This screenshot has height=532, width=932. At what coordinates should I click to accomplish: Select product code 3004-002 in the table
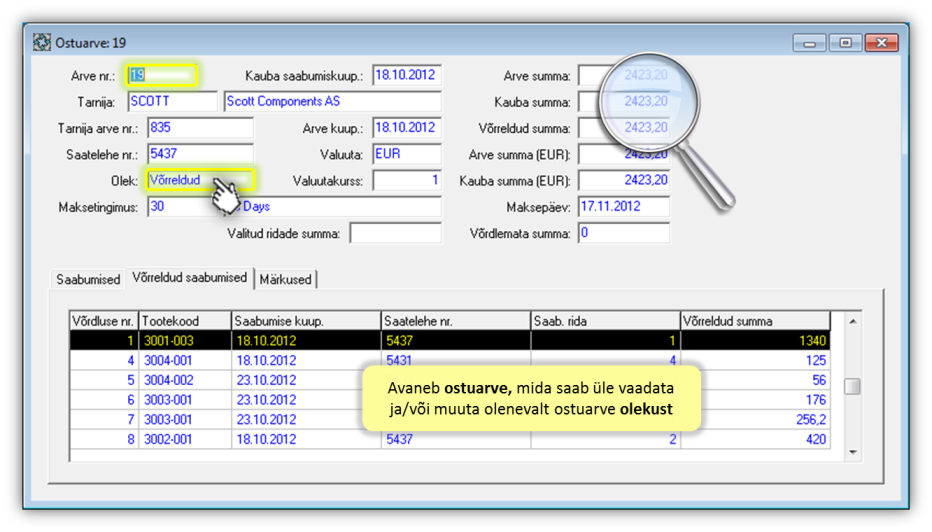pyautogui.click(x=185, y=380)
